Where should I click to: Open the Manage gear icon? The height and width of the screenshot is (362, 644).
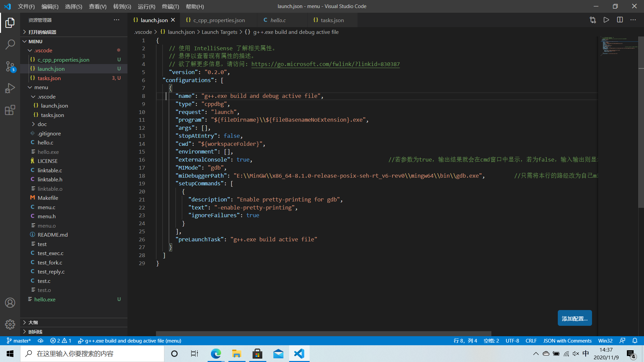(x=10, y=324)
